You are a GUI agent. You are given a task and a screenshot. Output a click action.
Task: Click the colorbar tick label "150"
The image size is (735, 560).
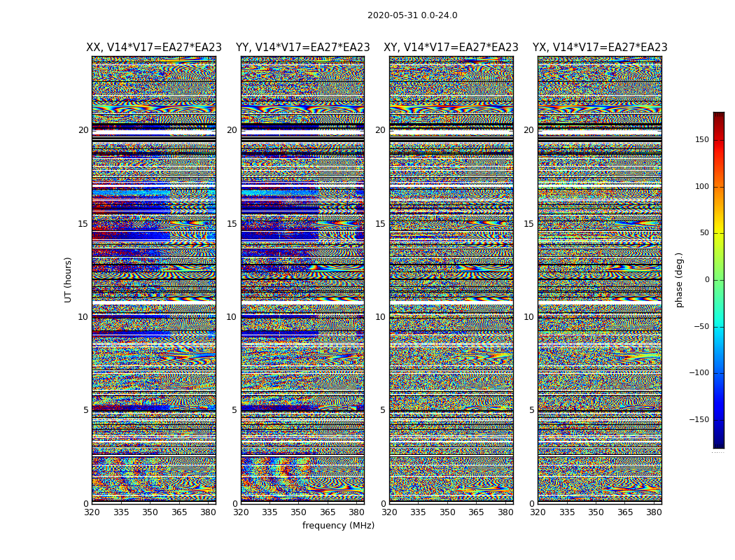pos(702,139)
